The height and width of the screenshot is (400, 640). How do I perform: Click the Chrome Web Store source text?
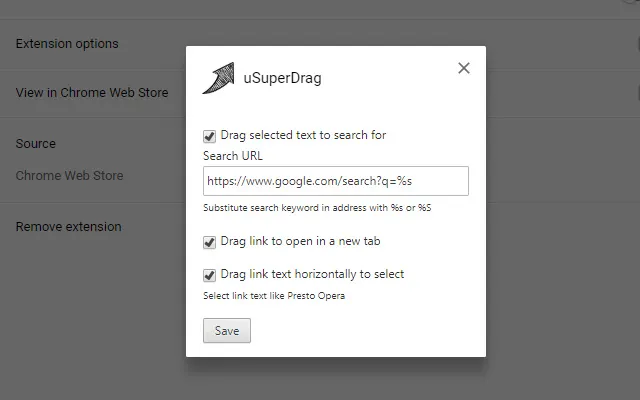70,176
